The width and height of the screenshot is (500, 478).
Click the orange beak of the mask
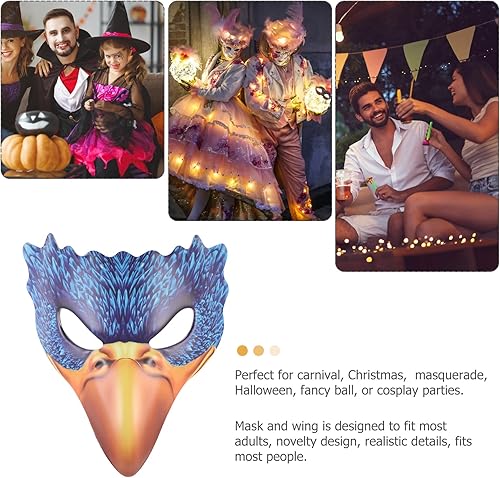click(127, 410)
